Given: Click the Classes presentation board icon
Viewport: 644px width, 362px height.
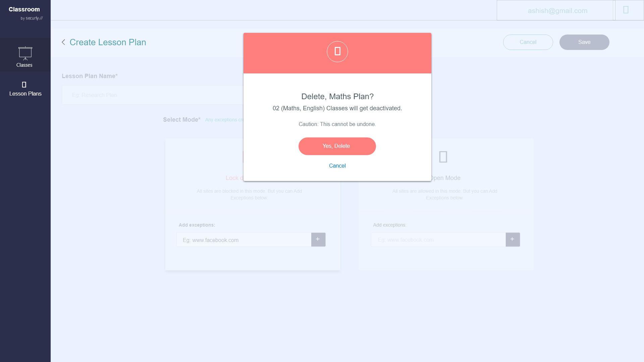Looking at the screenshot, I should pyautogui.click(x=25, y=53).
